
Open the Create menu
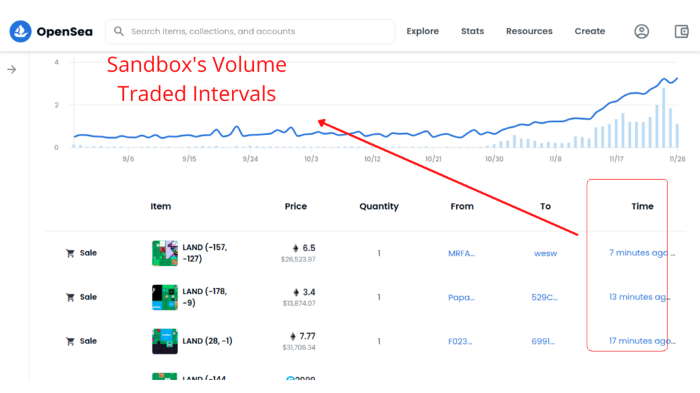tap(590, 31)
